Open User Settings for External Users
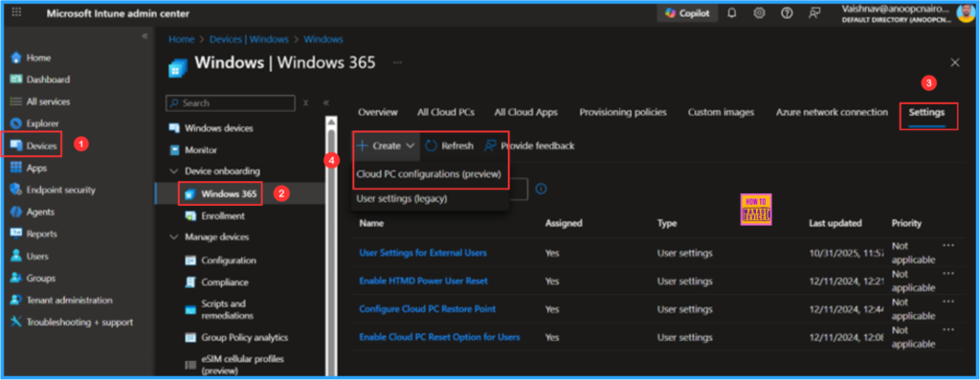Viewport: 980px width, 380px height. (x=423, y=253)
